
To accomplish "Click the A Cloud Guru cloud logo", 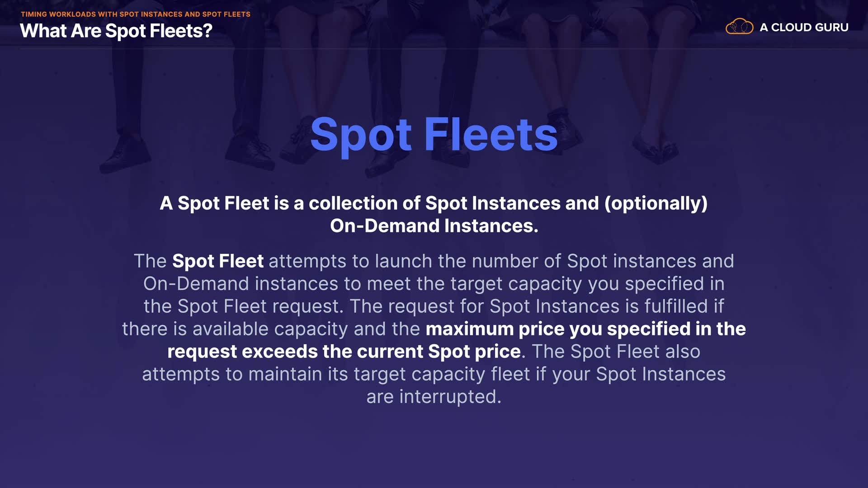I will click(739, 27).
